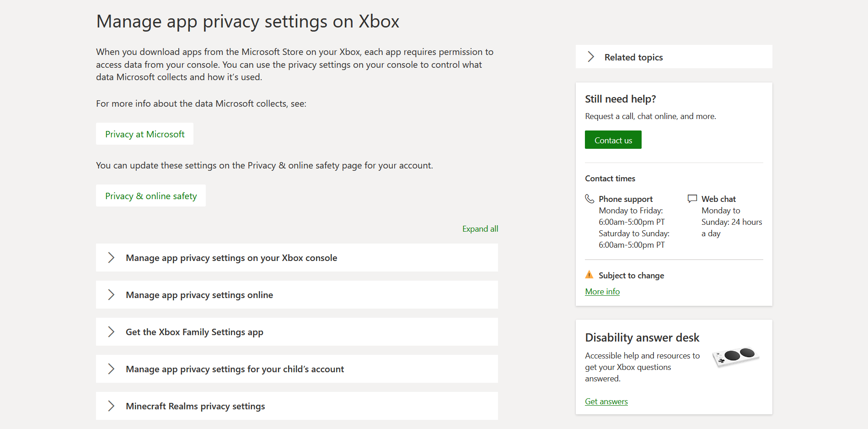Click the Subject to change text

pyautogui.click(x=631, y=276)
